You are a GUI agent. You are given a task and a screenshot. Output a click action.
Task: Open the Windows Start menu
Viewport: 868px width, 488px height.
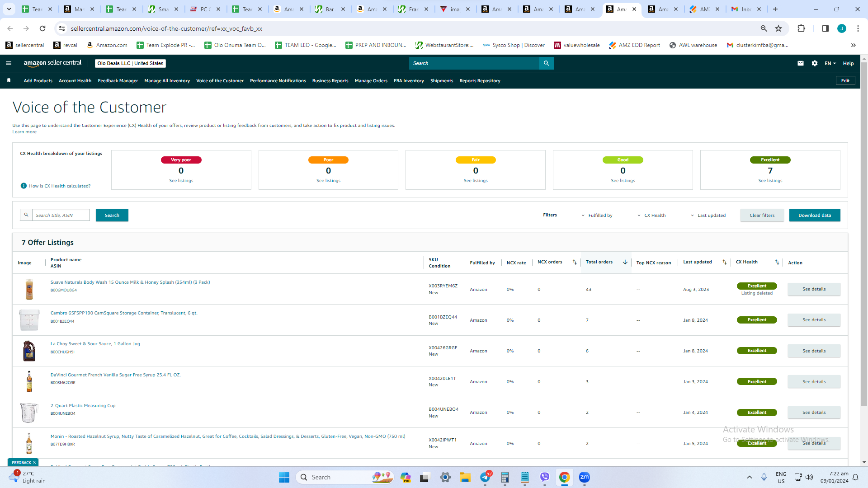(284, 477)
